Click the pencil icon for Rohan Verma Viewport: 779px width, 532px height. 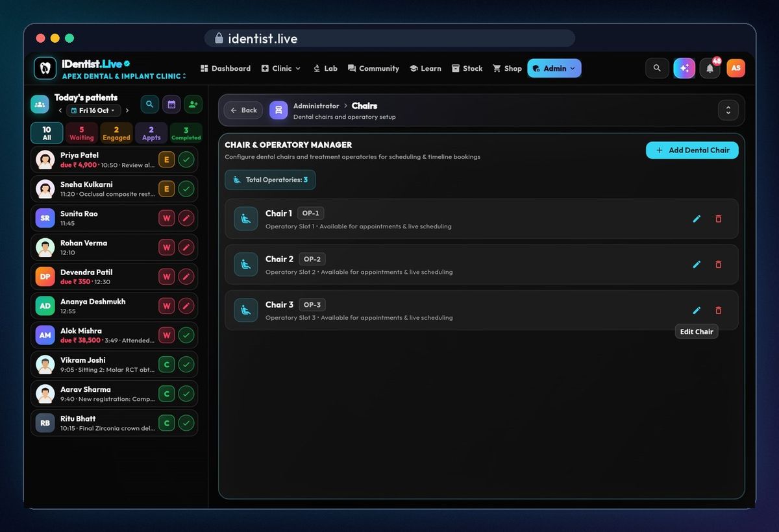[x=186, y=247]
